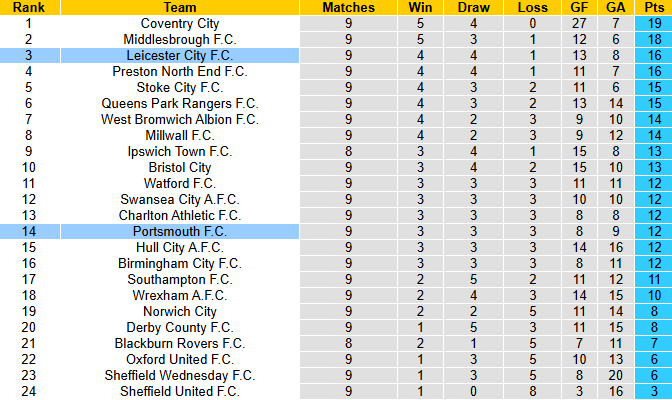Click the GA column header

[x=615, y=7]
